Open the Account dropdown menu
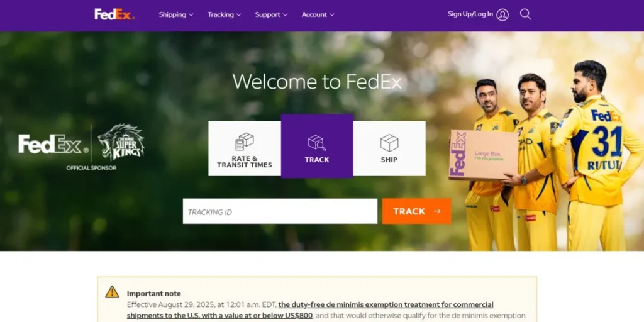 (318, 15)
